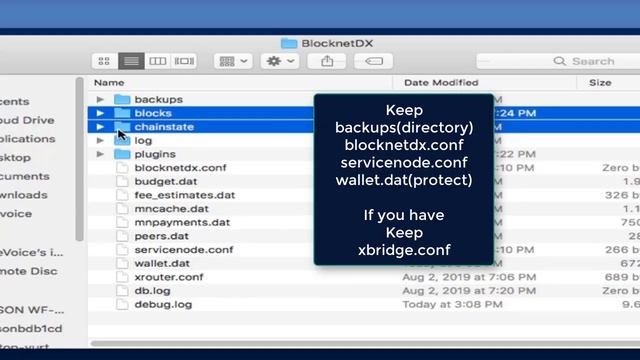Select the blocks folder icon
Screen dimensions: 640x360
click(x=122, y=113)
